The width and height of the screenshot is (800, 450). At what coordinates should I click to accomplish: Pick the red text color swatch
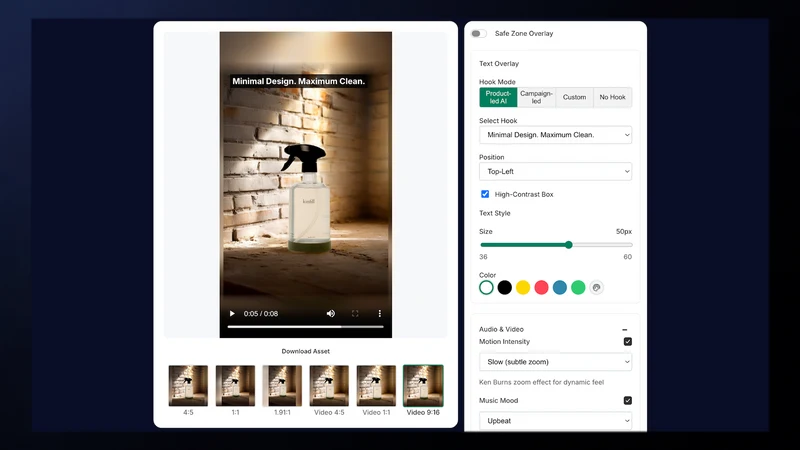pyautogui.click(x=541, y=287)
